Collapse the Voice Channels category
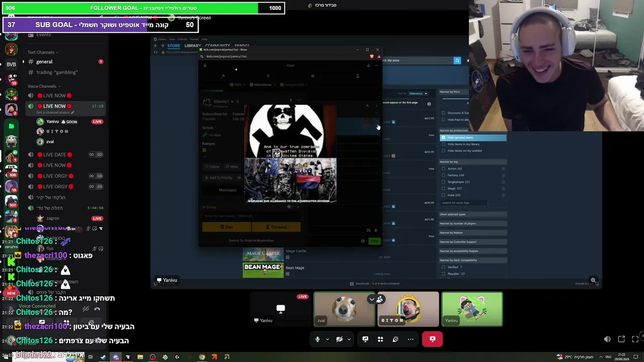Viewport: 644px width, 362px height. [44, 86]
